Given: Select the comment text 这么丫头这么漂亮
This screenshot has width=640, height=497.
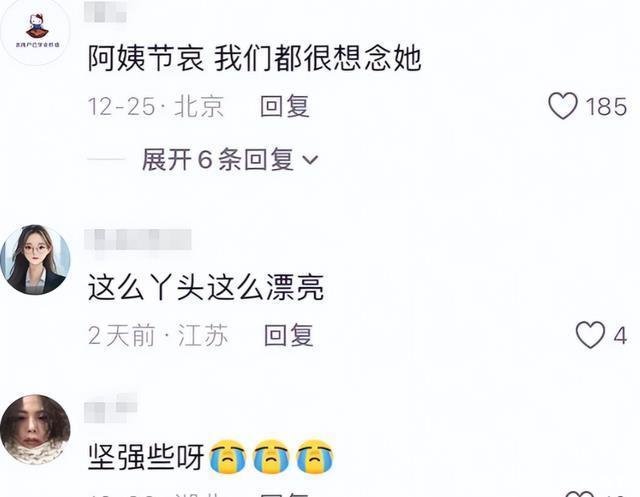Looking at the screenshot, I should point(206,287).
